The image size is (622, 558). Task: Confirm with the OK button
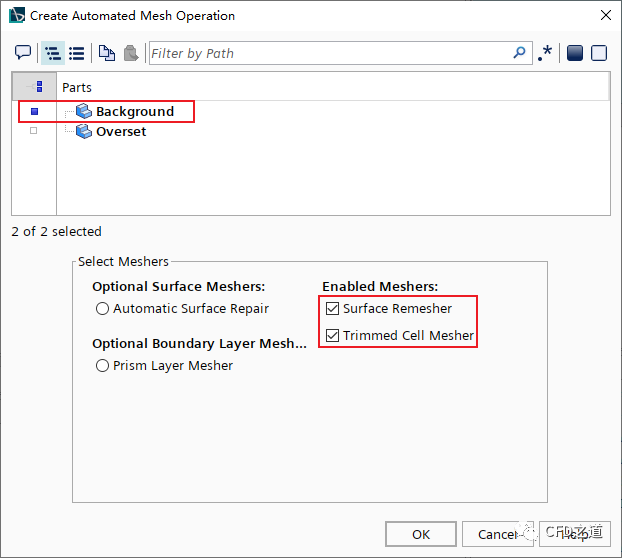421,534
